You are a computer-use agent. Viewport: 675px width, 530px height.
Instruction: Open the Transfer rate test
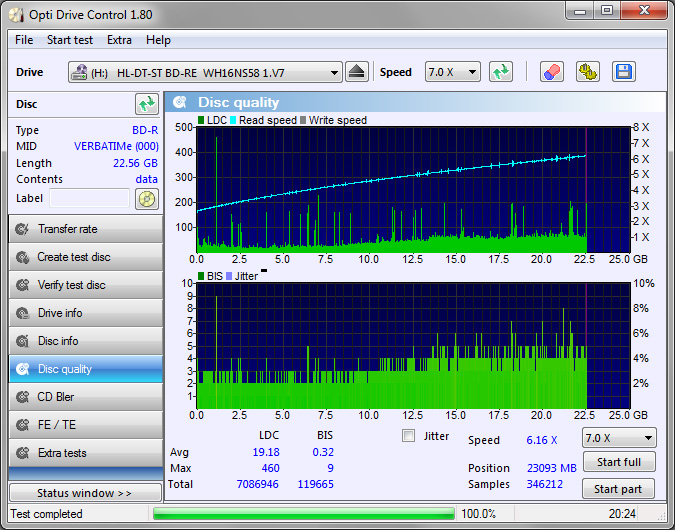[x=85, y=229]
